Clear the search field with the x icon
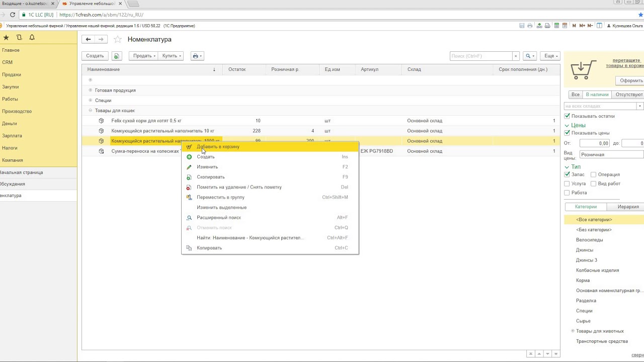 tap(516, 56)
